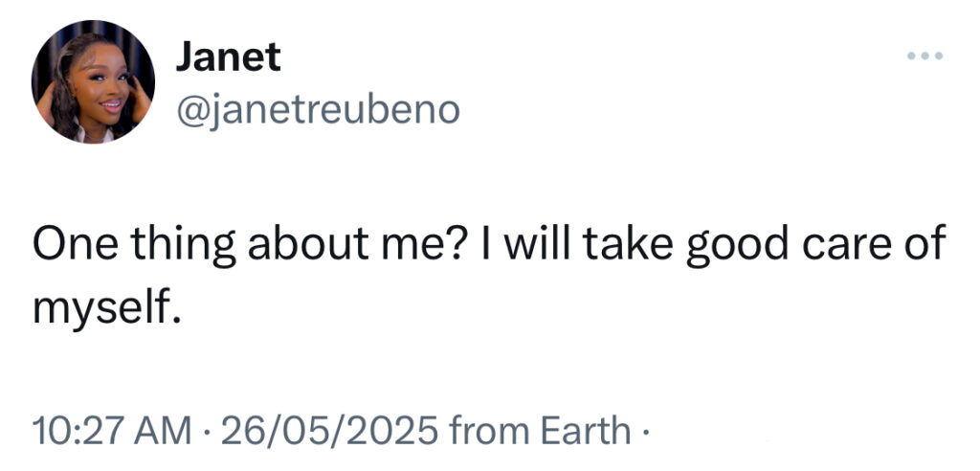
Task: Click Janet's round profile picture
Action: 93,81
